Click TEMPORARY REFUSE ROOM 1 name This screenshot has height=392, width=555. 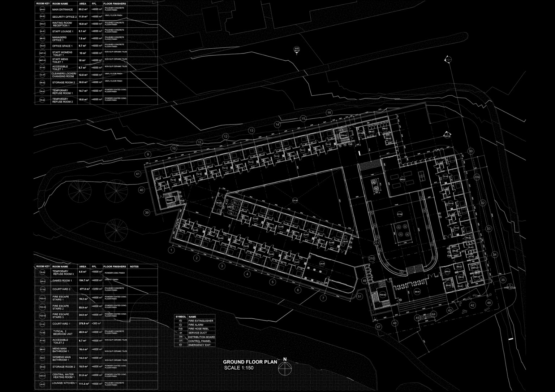63,92
